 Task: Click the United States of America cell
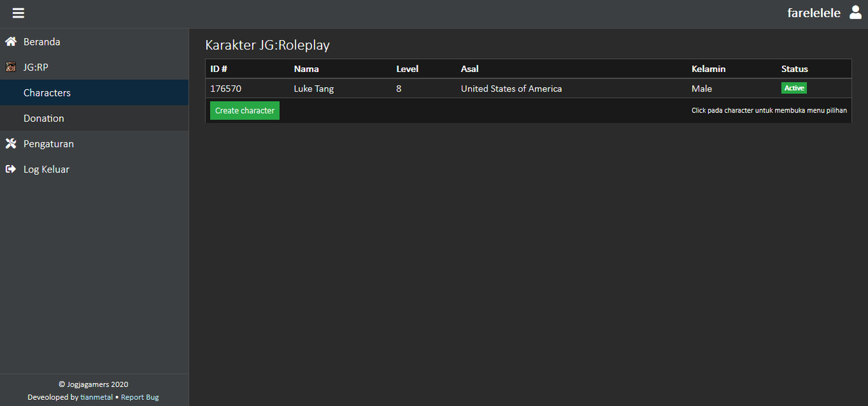511,88
